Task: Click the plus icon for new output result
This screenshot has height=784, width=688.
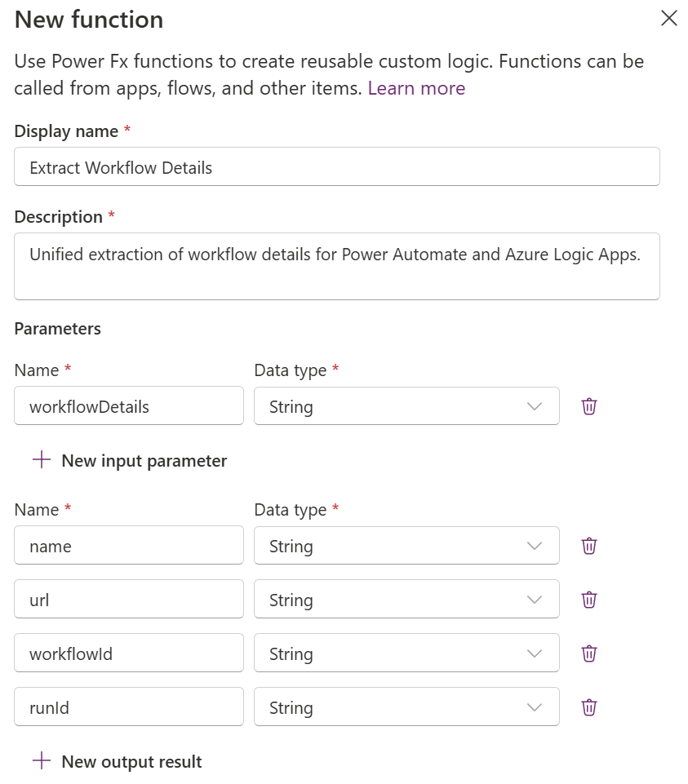Action: tap(41, 761)
